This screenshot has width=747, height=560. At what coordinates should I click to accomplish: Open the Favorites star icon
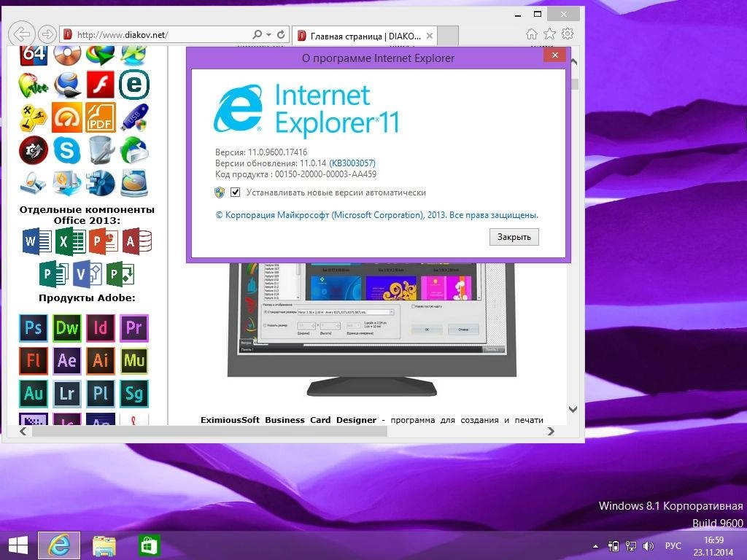550,34
